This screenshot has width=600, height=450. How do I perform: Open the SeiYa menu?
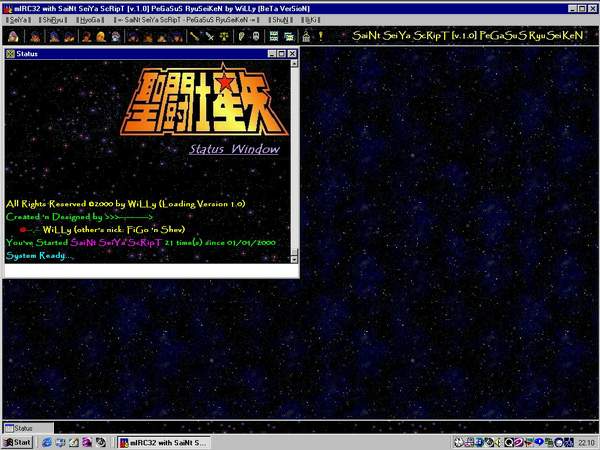coord(18,20)
